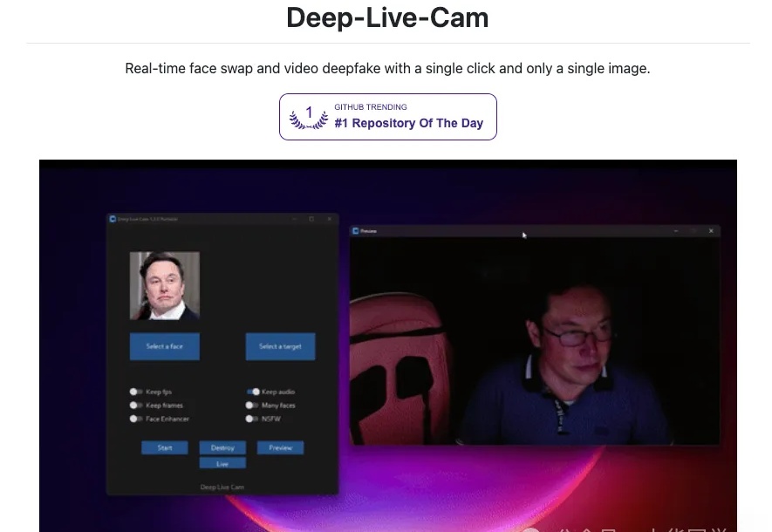
Task: Click the Select a face button
Action: coord(164,346)
